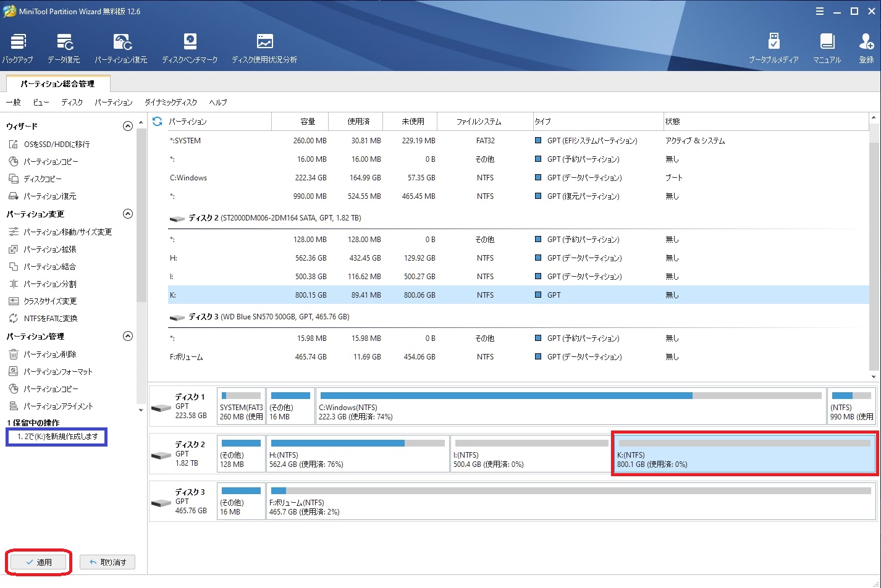881x588 pixels.
Task: Choose パーティションフォーマット operation
Action: click(x=50, y=371)
